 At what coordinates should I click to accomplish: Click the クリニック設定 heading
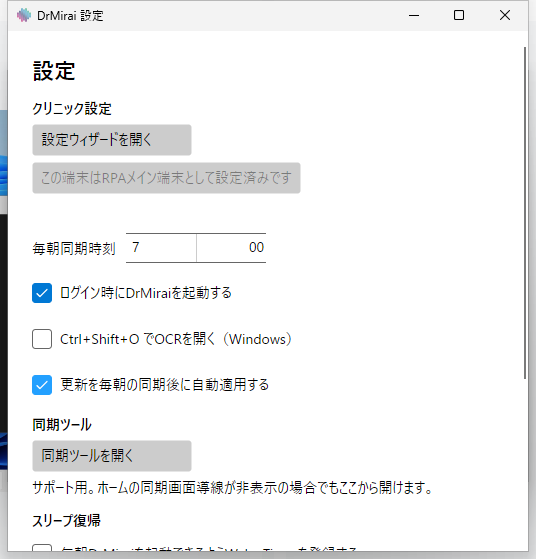[72, 109]
